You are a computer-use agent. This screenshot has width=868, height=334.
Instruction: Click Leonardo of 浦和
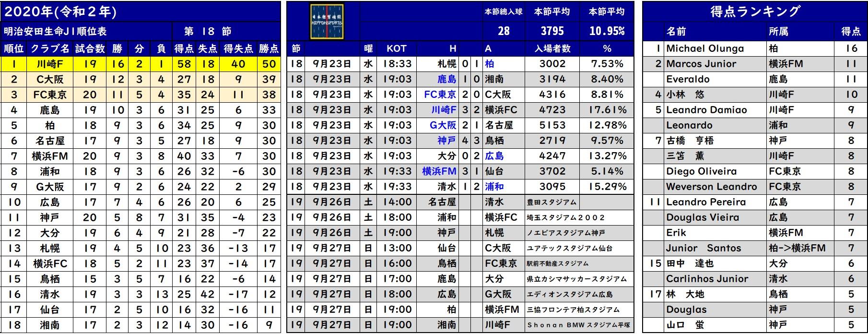pyautogui.click(x=689, y=125)
